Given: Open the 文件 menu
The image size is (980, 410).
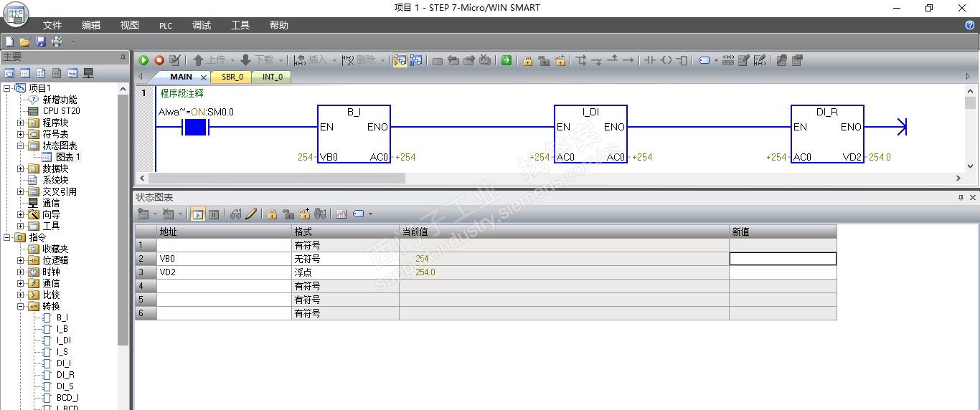Looking at the screenshot, I should click(52, 25).
